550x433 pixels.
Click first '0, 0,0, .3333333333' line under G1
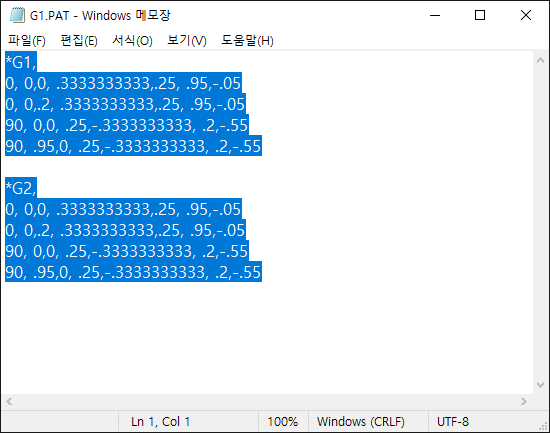tap(123, 83)
